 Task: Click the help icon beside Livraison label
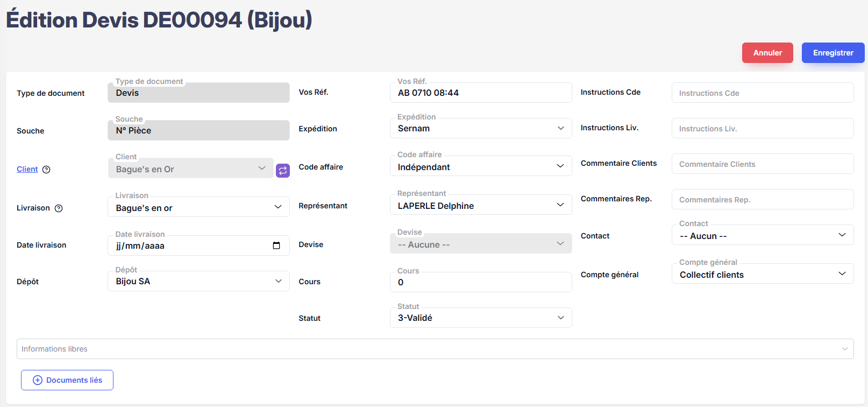point(59,208)
